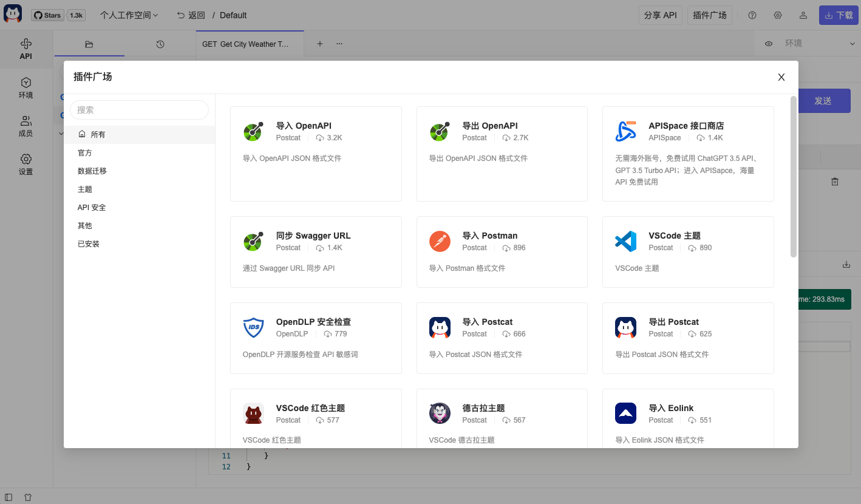Open the theme shirt icon in status bar
This screenshot has height=504, width=861.
coord(28,497)
